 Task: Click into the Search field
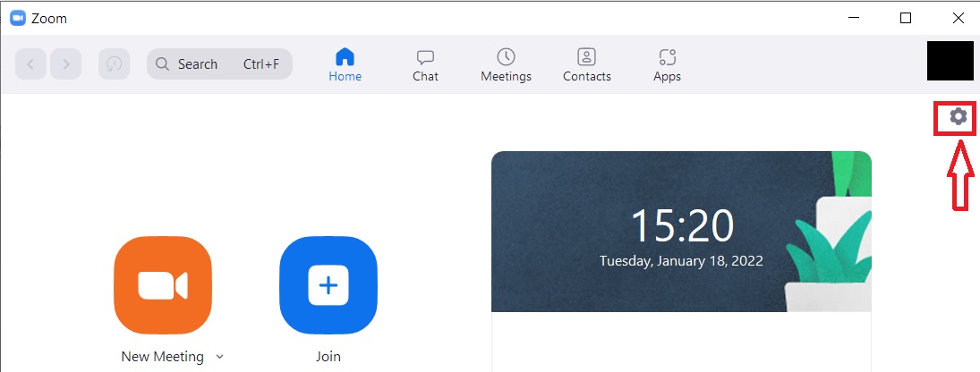(x=206, y=64)
